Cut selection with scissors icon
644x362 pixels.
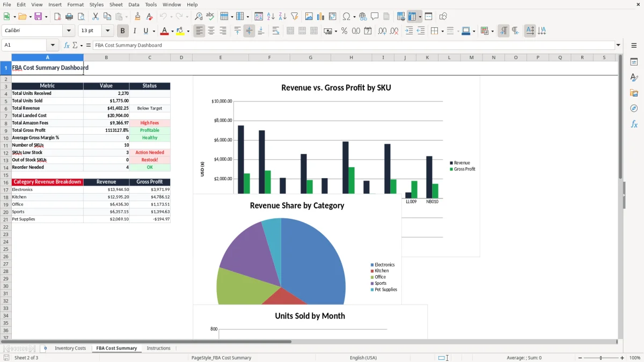(x=96, y=17)
